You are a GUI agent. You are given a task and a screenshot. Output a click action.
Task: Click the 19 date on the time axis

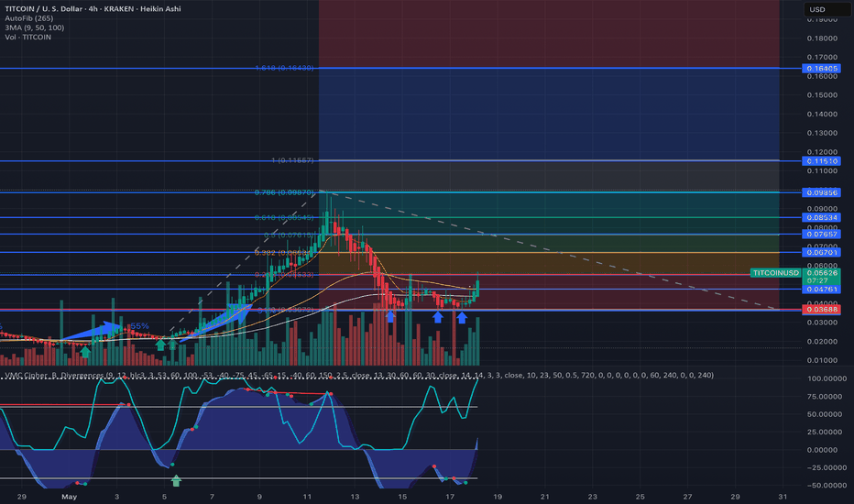[498, 497]
